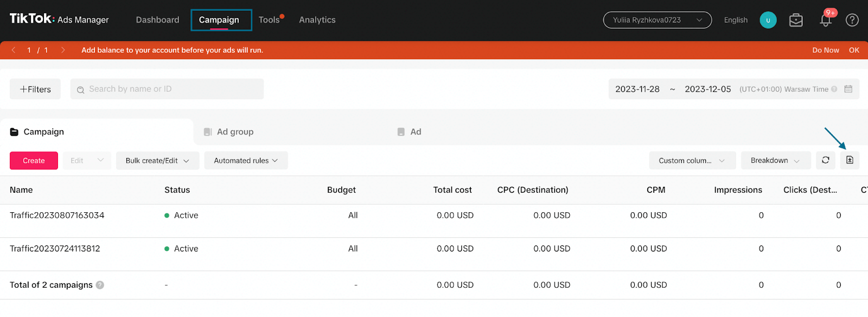Open the business center briefcase icon
This screenshot has height=317, width=868.
tap(796, 20)
